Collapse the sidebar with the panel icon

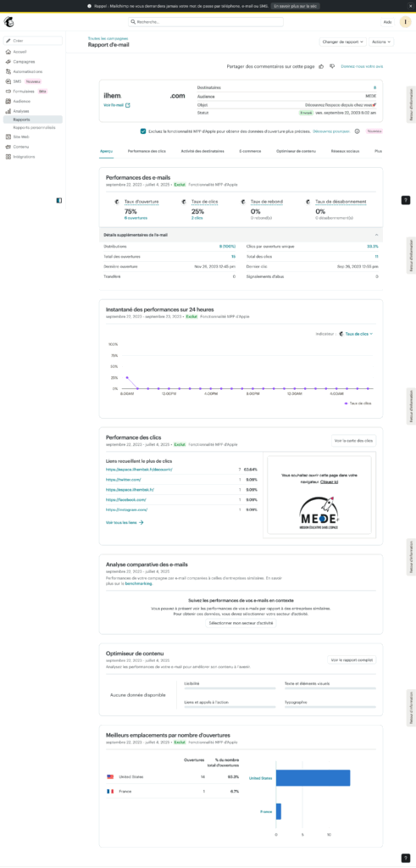(59, 200)
